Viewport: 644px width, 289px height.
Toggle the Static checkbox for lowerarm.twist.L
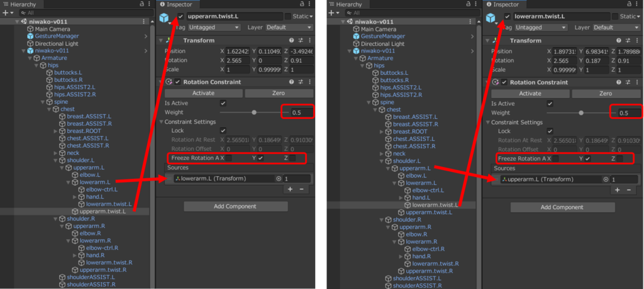[x=614, y=16]
